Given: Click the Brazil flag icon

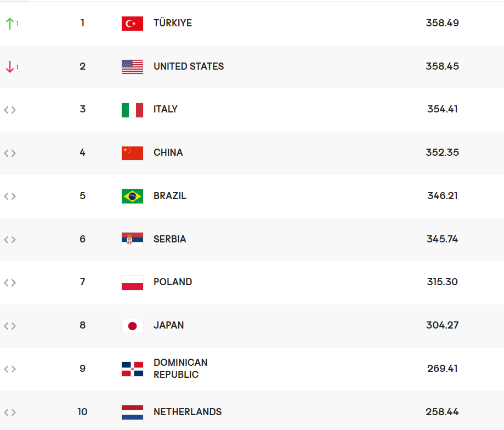Looking at the screenshot, I should click(x=132, y=196).
